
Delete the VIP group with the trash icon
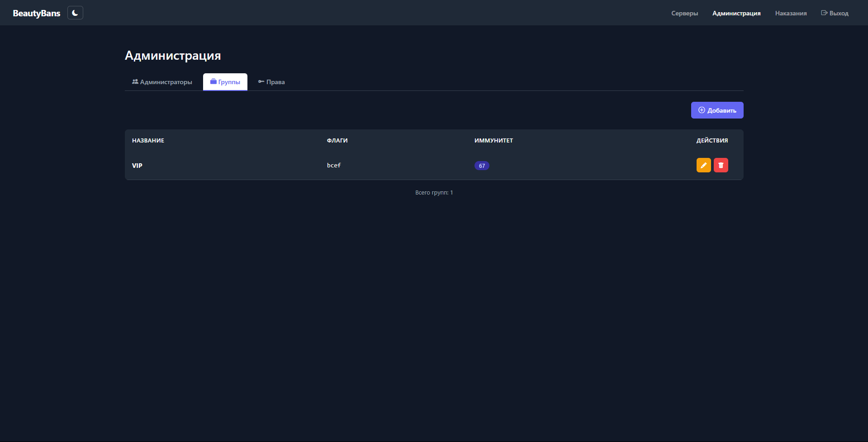click(x=721, y=165)
